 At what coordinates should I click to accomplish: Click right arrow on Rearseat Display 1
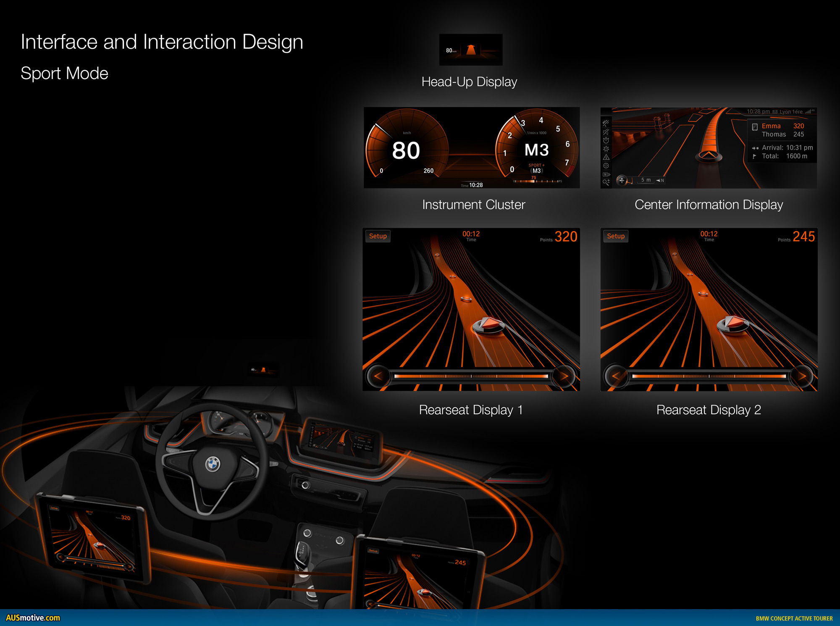point(564,376)
